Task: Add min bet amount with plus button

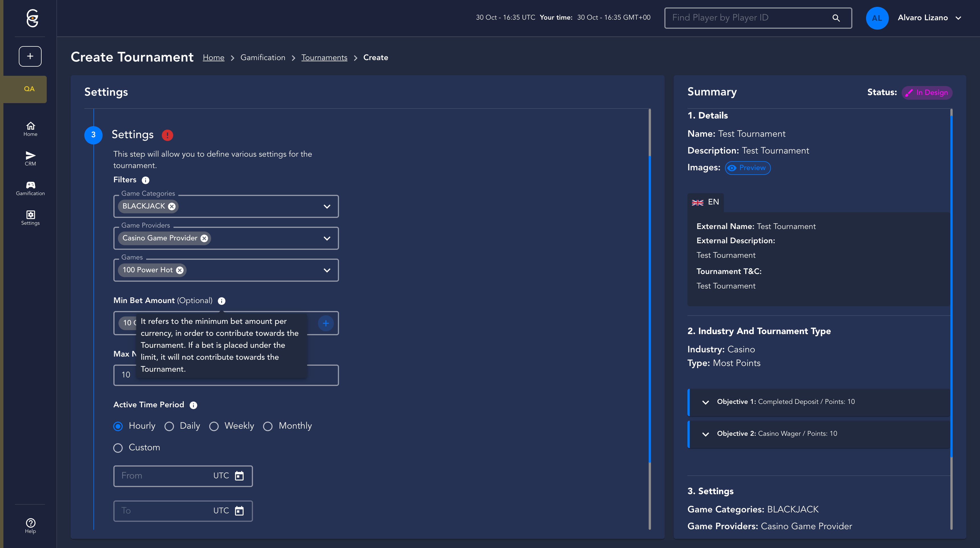Action: click(326, 323)
